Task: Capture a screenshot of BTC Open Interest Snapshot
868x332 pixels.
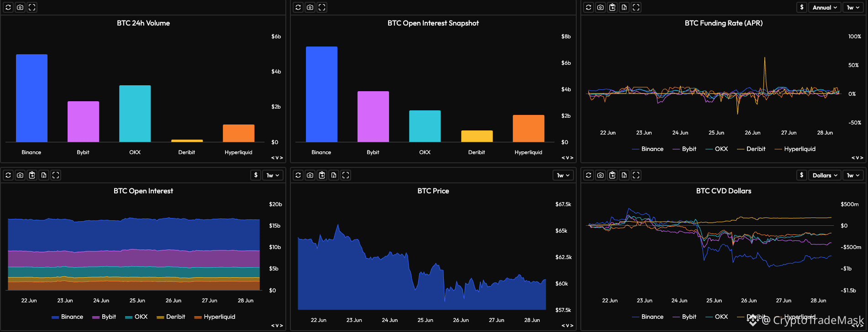Action: 310,7
